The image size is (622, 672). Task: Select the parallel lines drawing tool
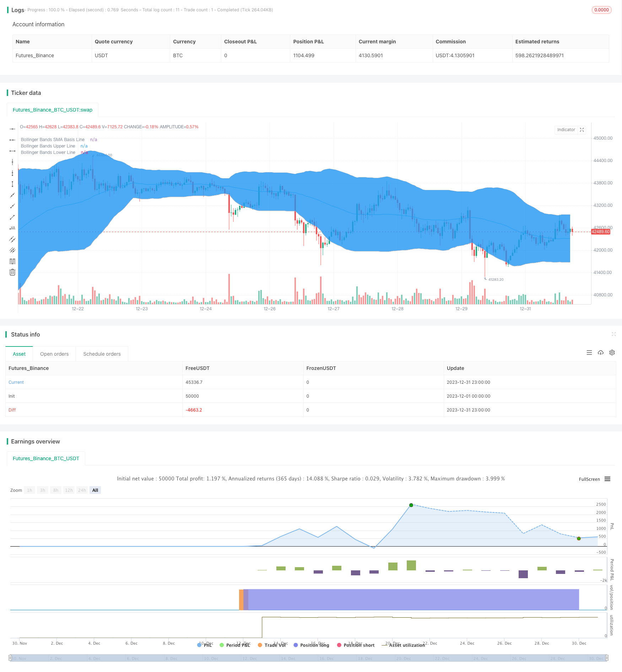(12, 250)
